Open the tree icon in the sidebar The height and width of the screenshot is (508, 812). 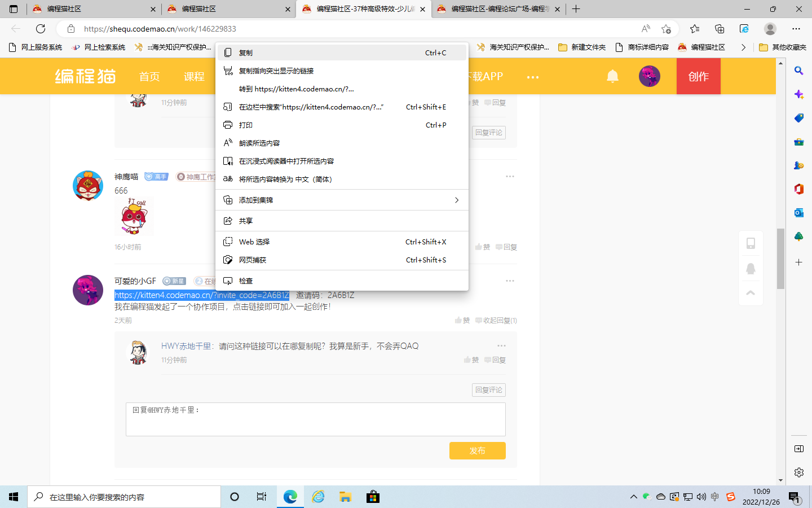799,237
